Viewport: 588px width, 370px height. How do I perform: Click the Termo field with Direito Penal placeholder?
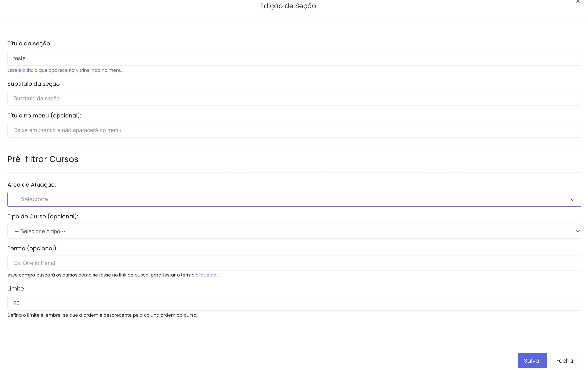tap(294, 263)
